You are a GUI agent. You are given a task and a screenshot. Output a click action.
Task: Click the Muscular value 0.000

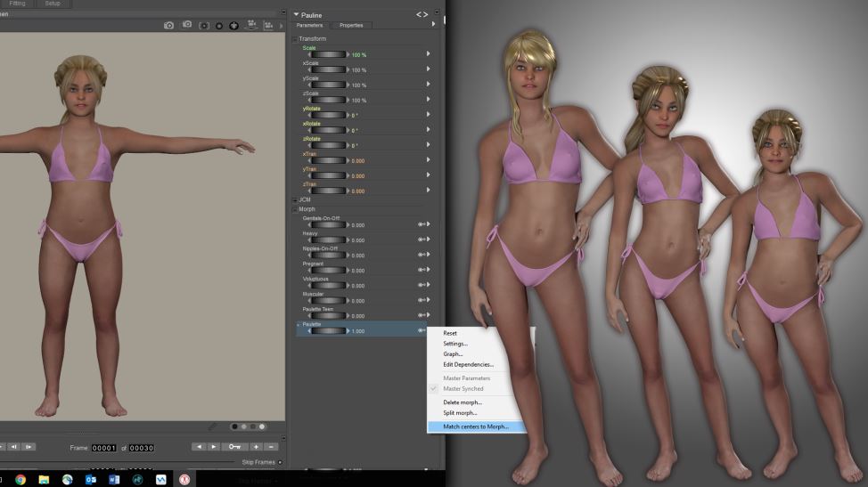(358, 301)
